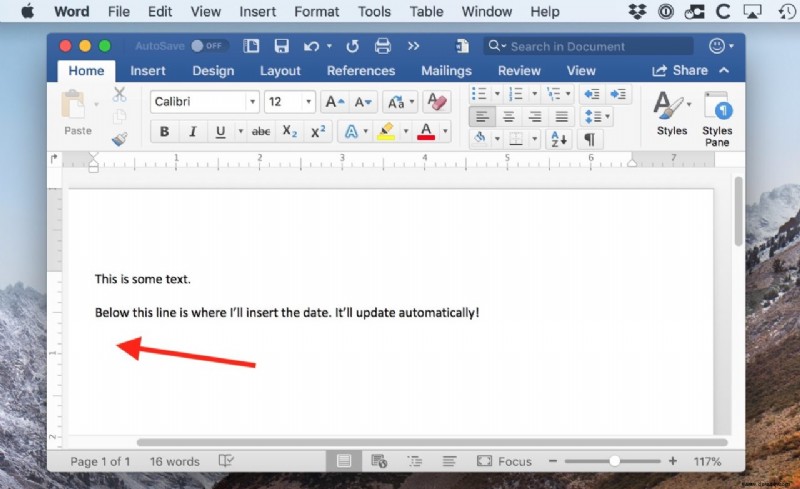Click the zoom out minus button
Image resolution: width=800 pixels, height=489 pixels.
pyautogui.click(x=553, y=461)
